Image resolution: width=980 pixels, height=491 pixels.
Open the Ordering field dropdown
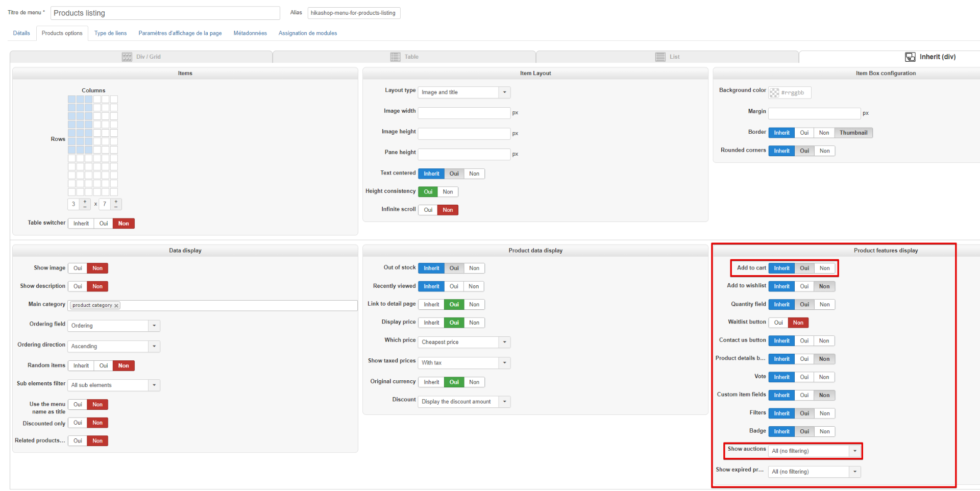point(114,326)
